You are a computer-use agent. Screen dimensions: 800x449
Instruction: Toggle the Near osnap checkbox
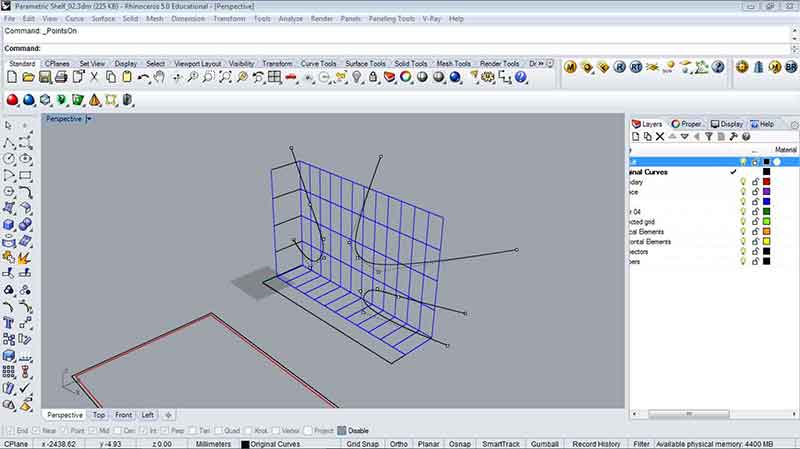(36, 431)
